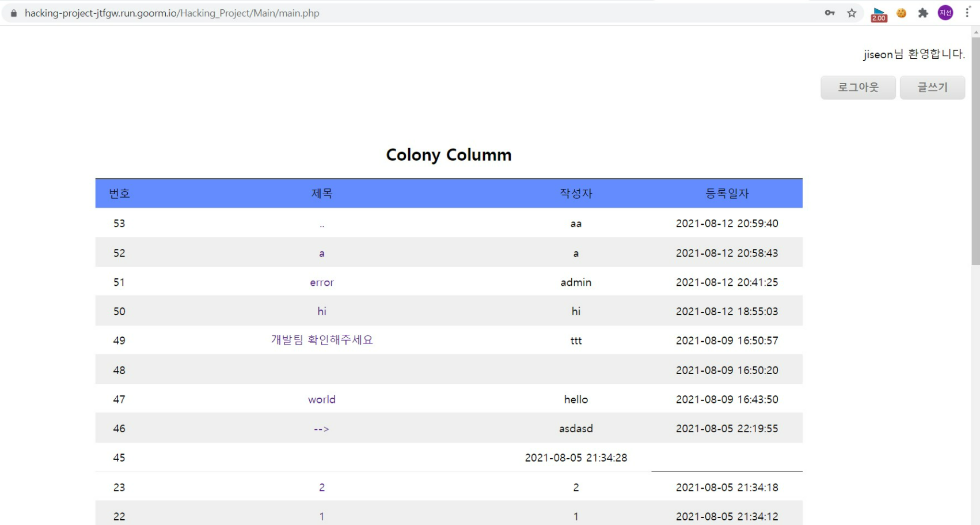Open post 개발팀 확인해주세요
The width and height of the screenshot is (980, 525).
tap(322, 340)
